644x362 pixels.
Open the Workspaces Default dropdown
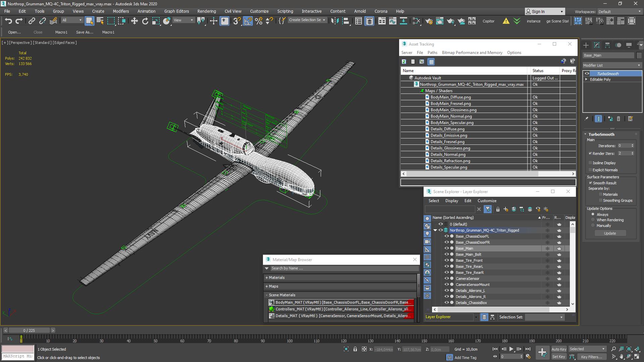(x=619, y=12)
